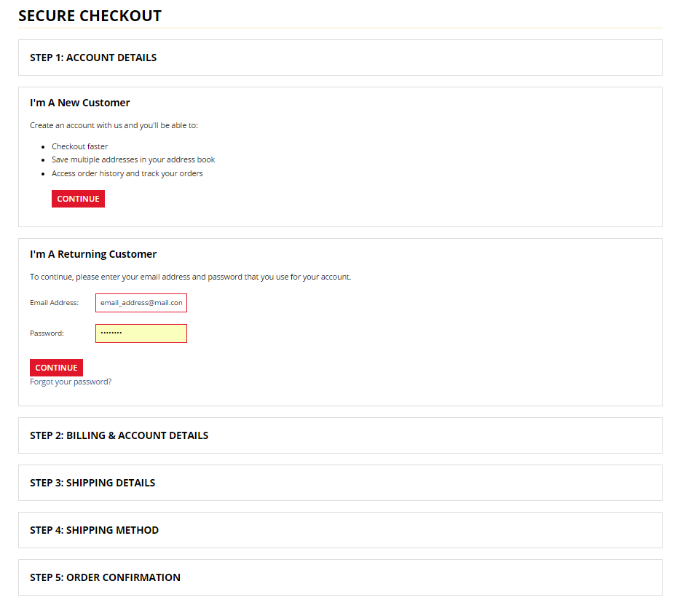Click the Save multiple addresses bullet item
This screenshot has height=616, width=683.
click(133, 159)
